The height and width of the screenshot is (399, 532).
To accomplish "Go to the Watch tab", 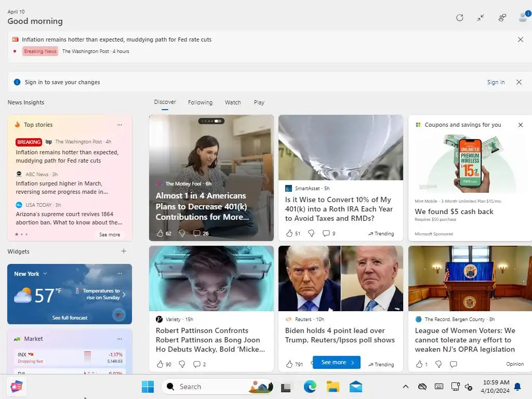I will [233, 102].
